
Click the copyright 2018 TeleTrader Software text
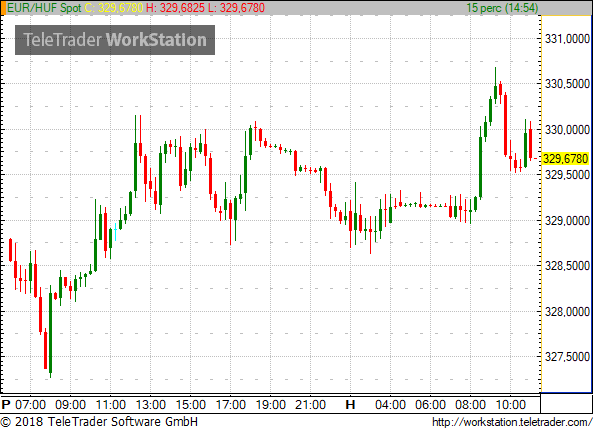(99, 422)
